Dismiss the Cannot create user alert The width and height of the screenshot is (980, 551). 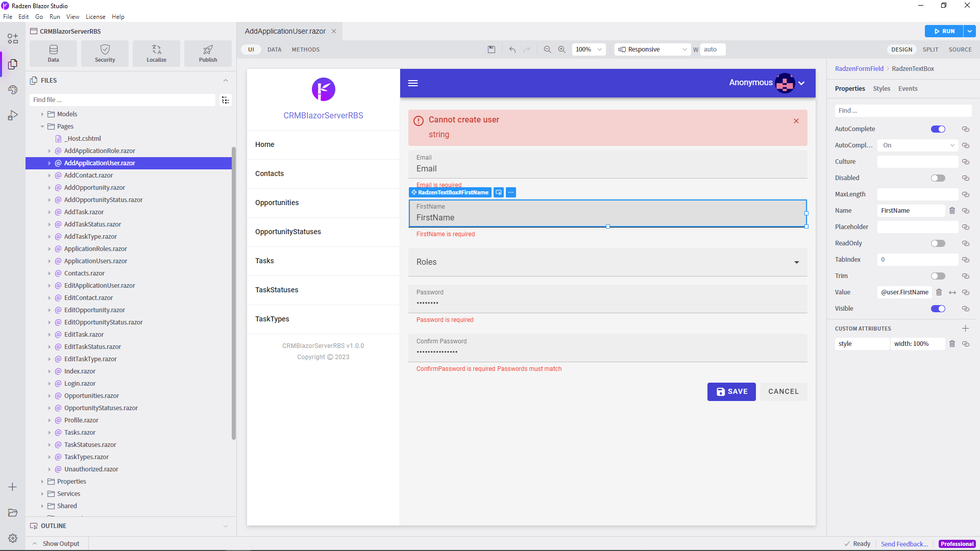point(796,121)
